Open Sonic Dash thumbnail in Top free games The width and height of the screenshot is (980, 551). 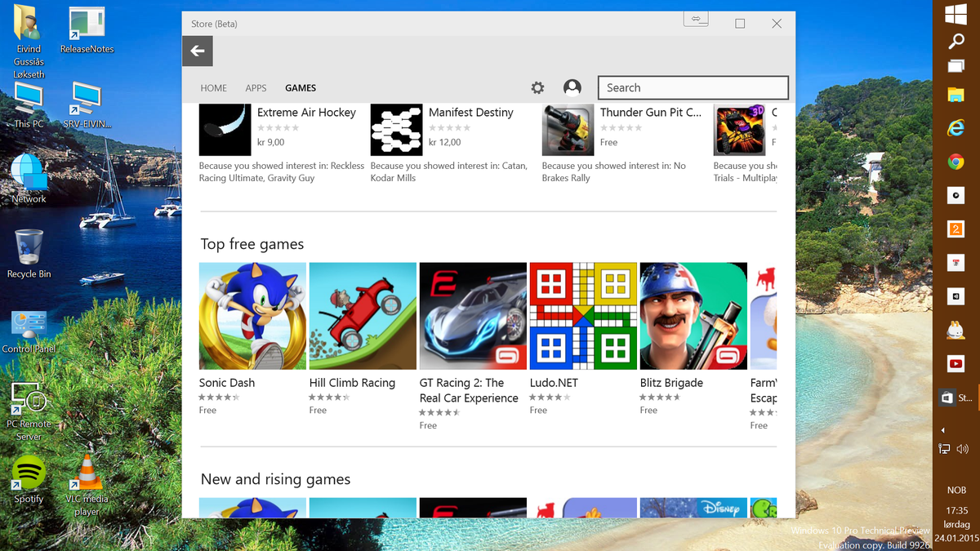(x=252, y=316)
